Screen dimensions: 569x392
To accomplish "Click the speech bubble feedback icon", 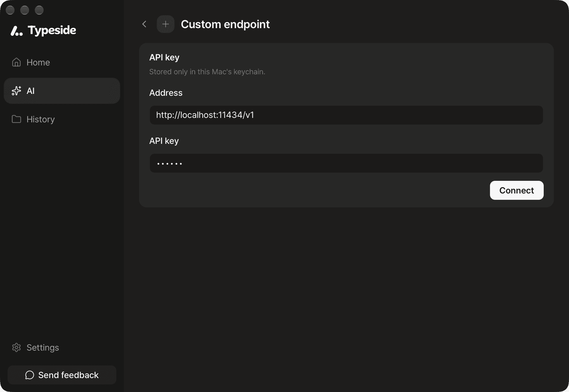I will pyautogui.click(x=30, y=375).
